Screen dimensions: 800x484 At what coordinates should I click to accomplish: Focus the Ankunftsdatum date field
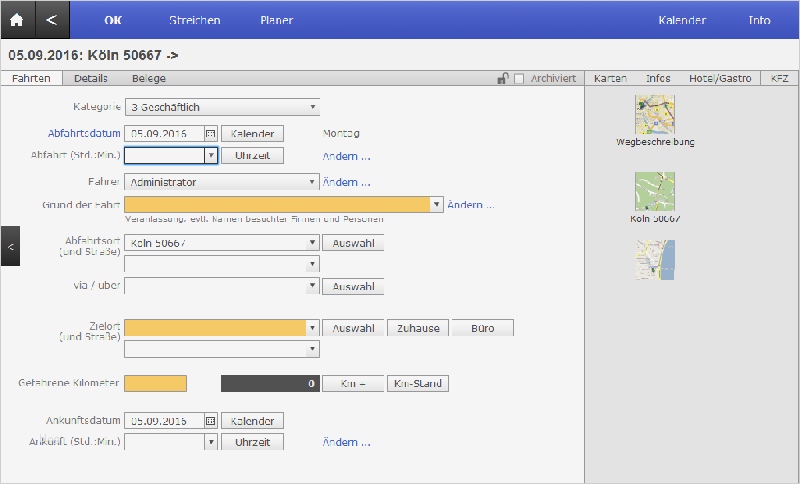point(165,421)
